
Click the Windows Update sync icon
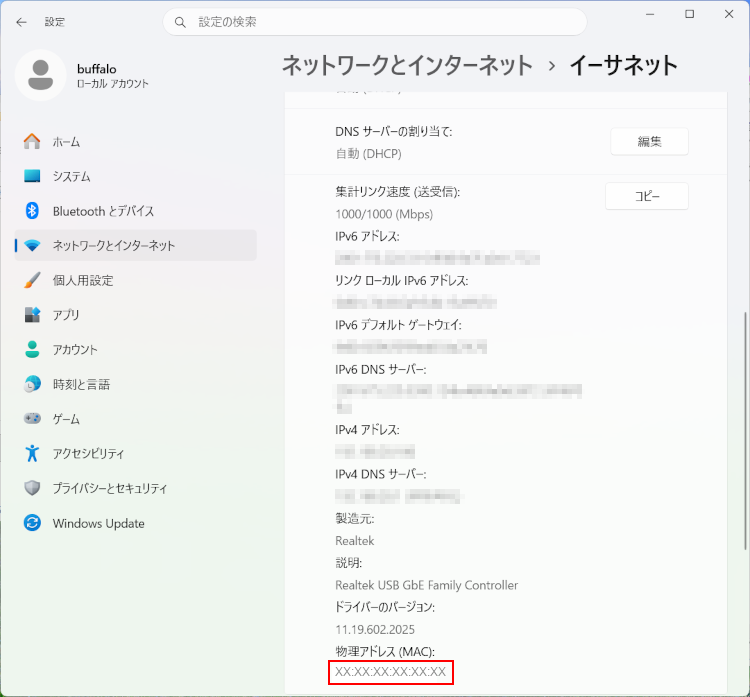pos(32,523)
